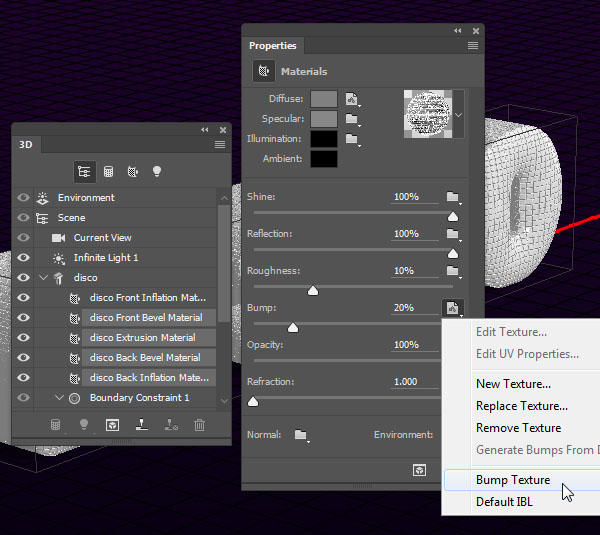Click the Shine texture folder icon
Image resolution: width=600 pixels, height=535 pixels.
[x=453, y=197]
